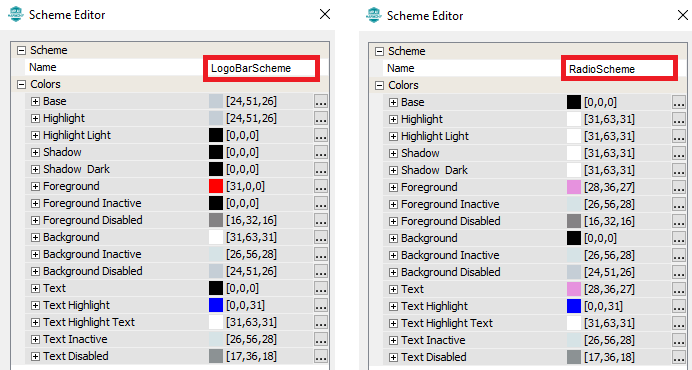Select the Foreground Inactive value [0,0,0] in LogoBarScheme
This screenshot has width=692, height=370.
[242, 204]
